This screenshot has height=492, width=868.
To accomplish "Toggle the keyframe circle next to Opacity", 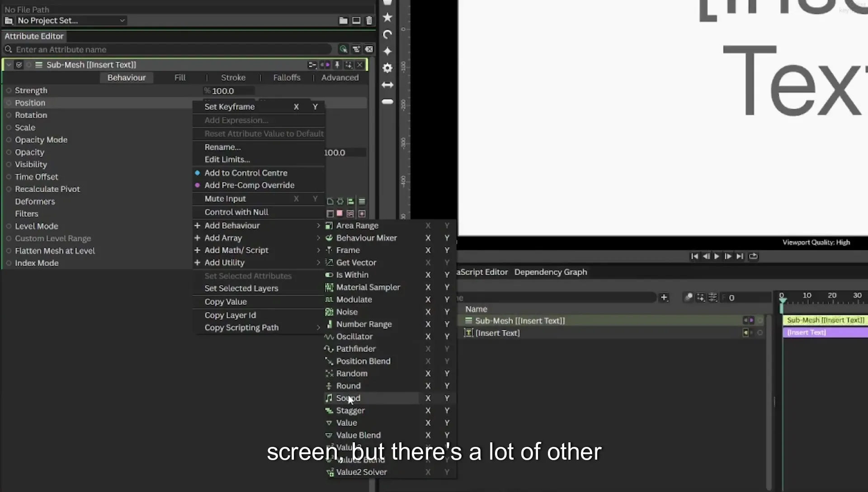I will (9, 152).
